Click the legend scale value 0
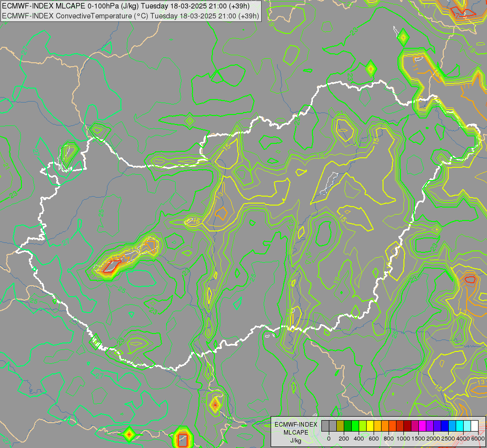 [329, 439]
